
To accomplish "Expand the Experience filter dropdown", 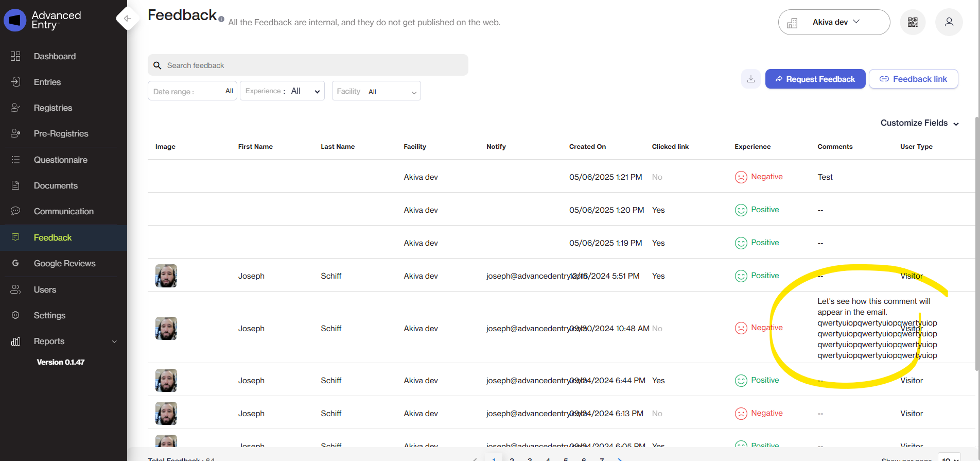I will click(x=282, y=91).
